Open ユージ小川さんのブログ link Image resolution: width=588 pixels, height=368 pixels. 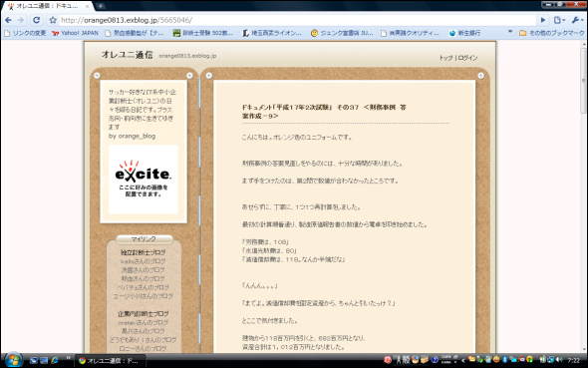[144, 296]
